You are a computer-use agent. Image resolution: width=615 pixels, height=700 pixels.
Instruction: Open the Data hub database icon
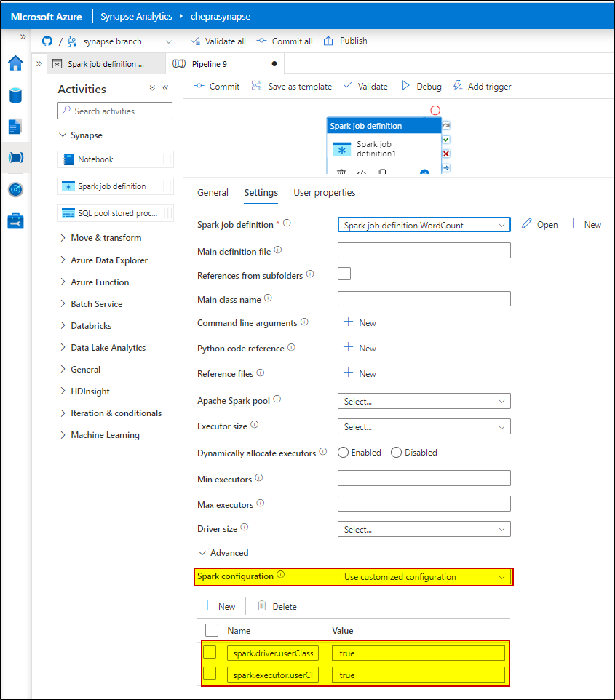pyautogui.click(x=15, y=95)
